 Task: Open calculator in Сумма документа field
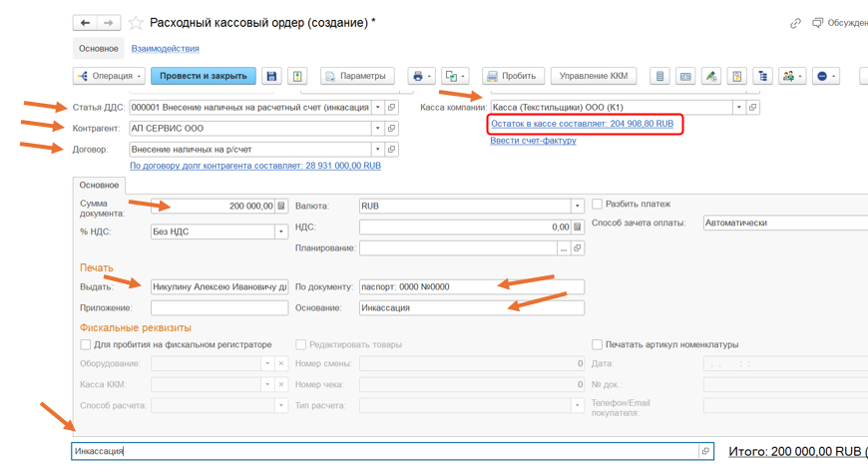(x=281, y=206)
